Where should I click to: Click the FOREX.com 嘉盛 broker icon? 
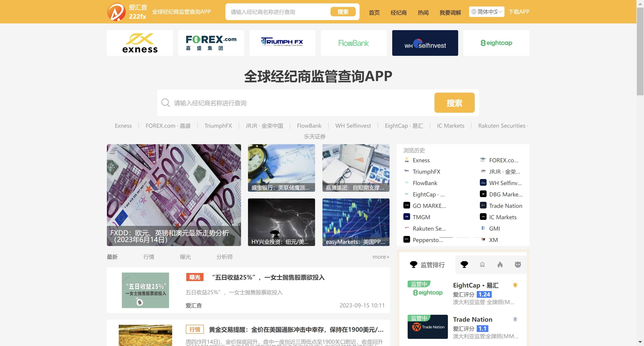pyautogui.click(x=211, y=43)
